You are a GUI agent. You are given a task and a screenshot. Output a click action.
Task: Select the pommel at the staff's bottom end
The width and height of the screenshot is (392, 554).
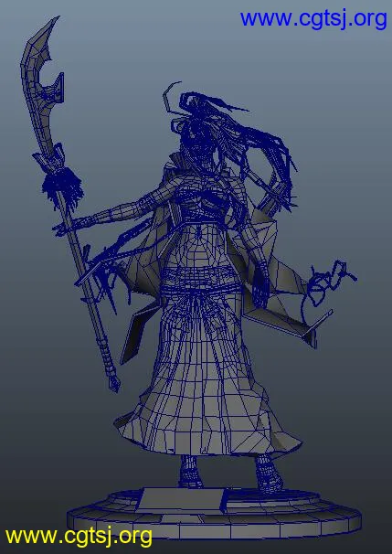point(113,384)
